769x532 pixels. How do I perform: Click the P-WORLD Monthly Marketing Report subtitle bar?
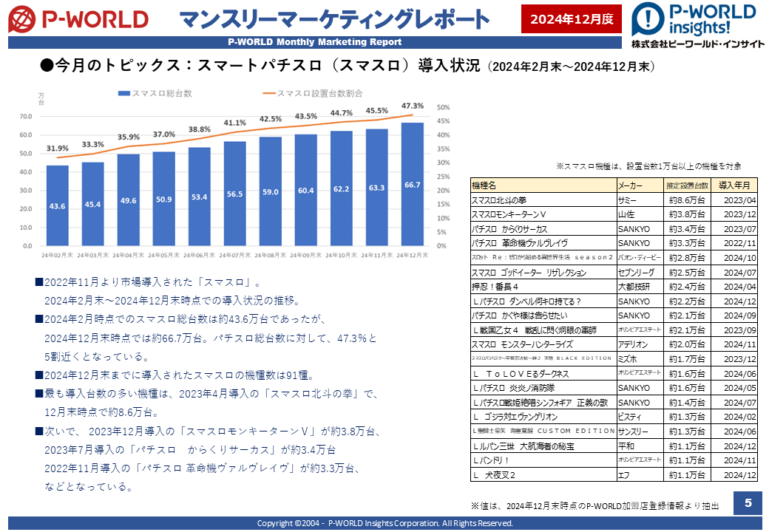click(315, 42)
